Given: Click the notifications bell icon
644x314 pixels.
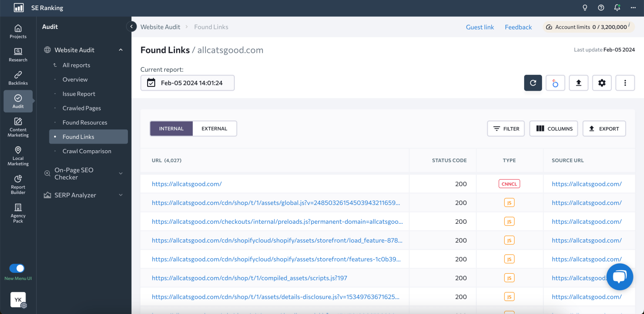Looking at the screenshot, I should click(617, 8).
